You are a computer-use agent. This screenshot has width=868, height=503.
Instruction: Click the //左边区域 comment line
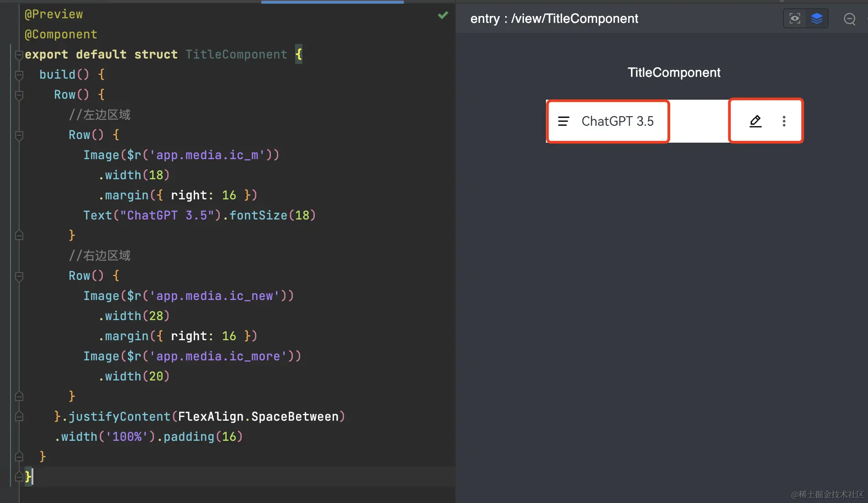100,115
